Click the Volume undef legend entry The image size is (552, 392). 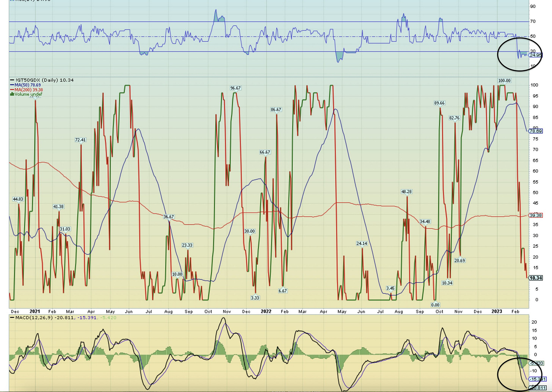[x=26, y=94]
